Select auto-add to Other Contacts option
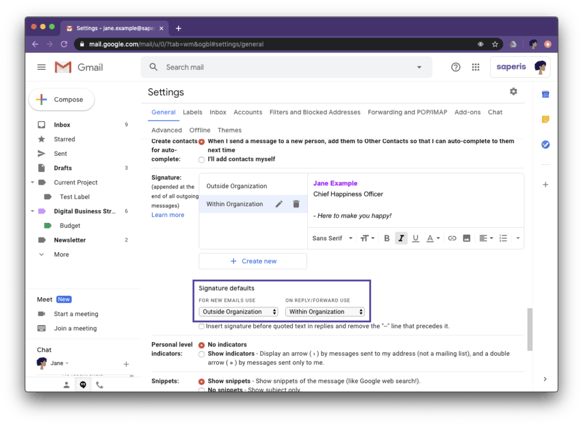 (202, 142)
